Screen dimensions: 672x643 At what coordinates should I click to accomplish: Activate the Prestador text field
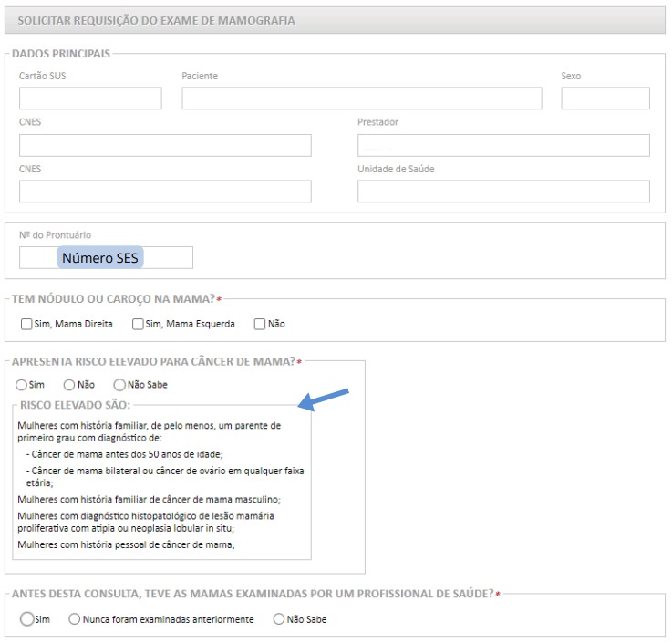pos(503,146)
